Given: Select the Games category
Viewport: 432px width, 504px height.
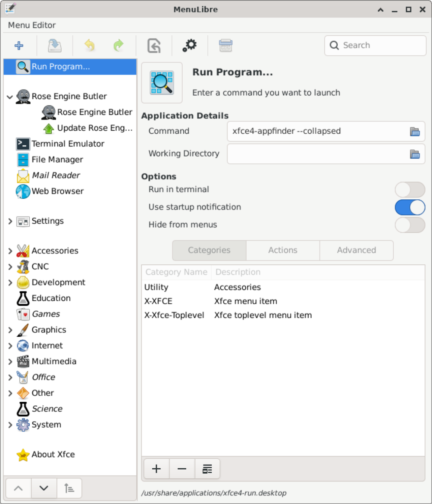Looking at the screenshot, I should pyautogui.click(x=70, y=314).
